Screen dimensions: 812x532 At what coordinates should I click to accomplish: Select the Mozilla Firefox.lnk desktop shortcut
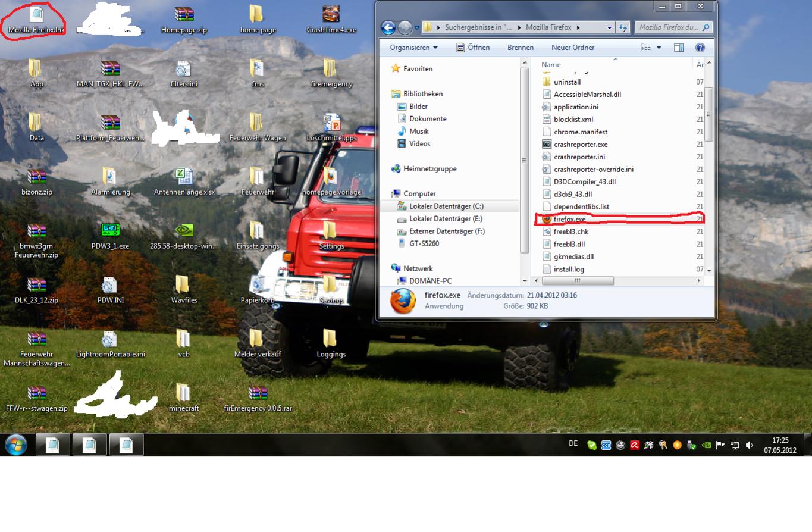(x=36, y=19)
